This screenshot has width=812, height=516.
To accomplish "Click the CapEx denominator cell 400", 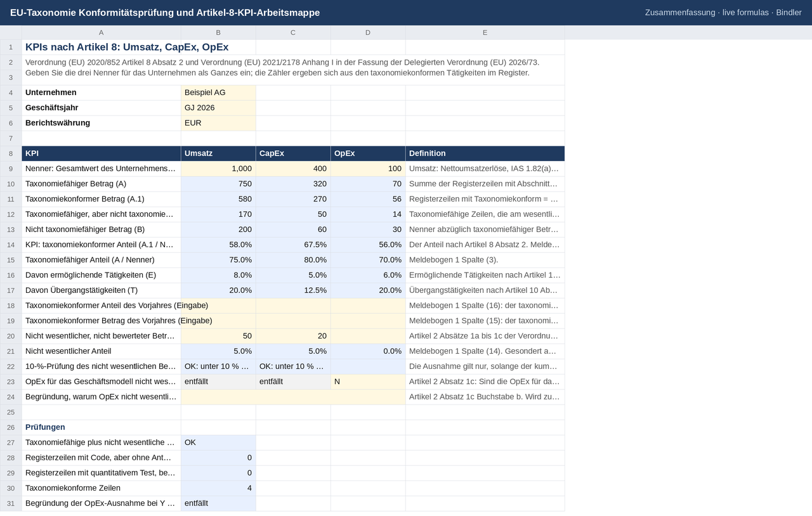I will point(293,169).
